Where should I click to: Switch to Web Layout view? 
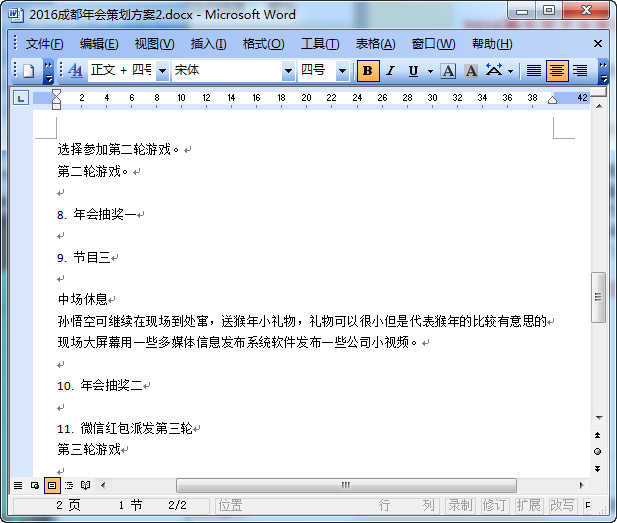35,485
